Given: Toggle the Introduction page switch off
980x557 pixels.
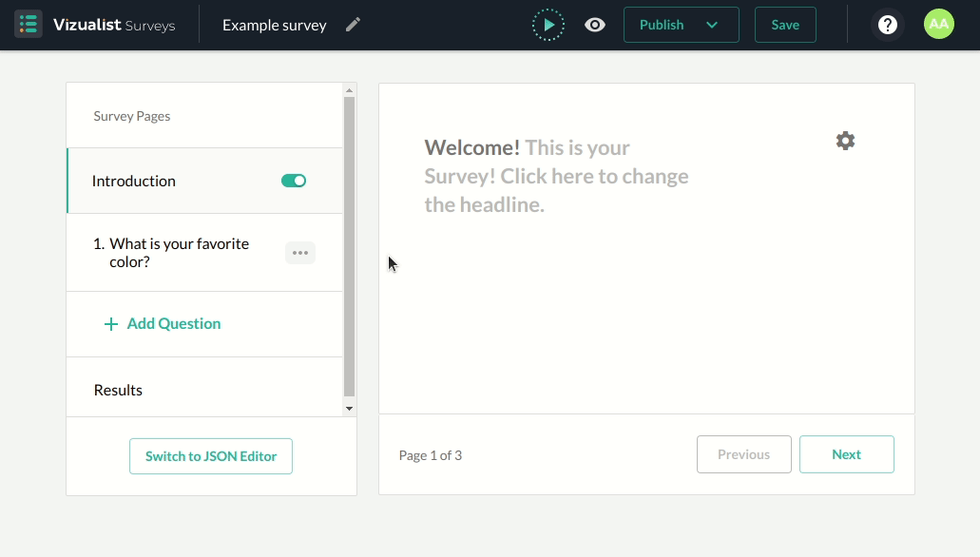Looking at the screenshot, I should click(294, 181).
